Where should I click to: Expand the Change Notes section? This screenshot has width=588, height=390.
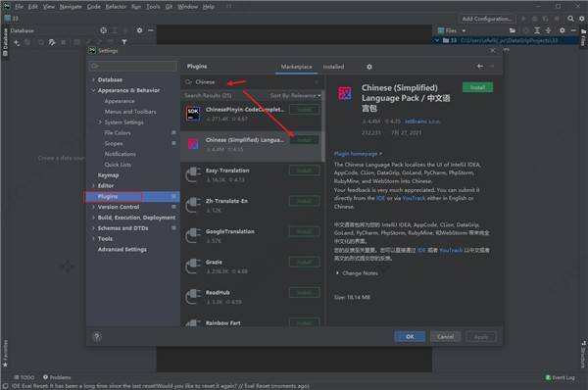(337, 273)
